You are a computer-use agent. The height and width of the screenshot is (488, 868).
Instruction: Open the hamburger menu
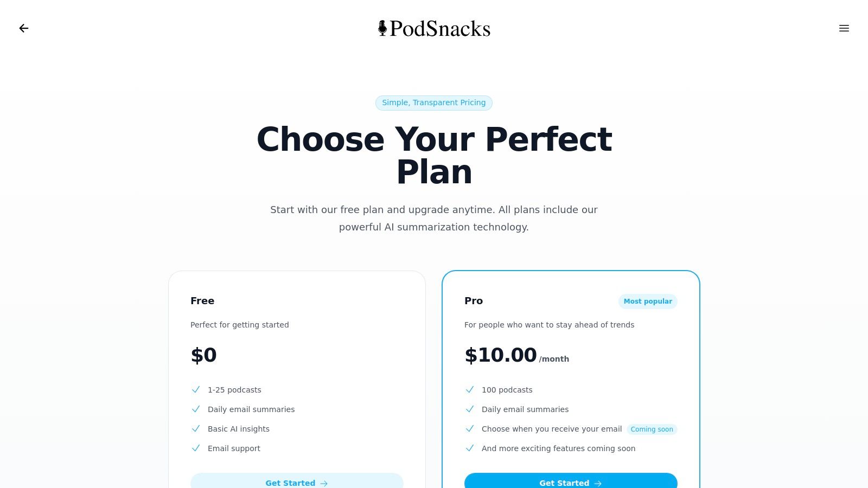pos(844,28)
